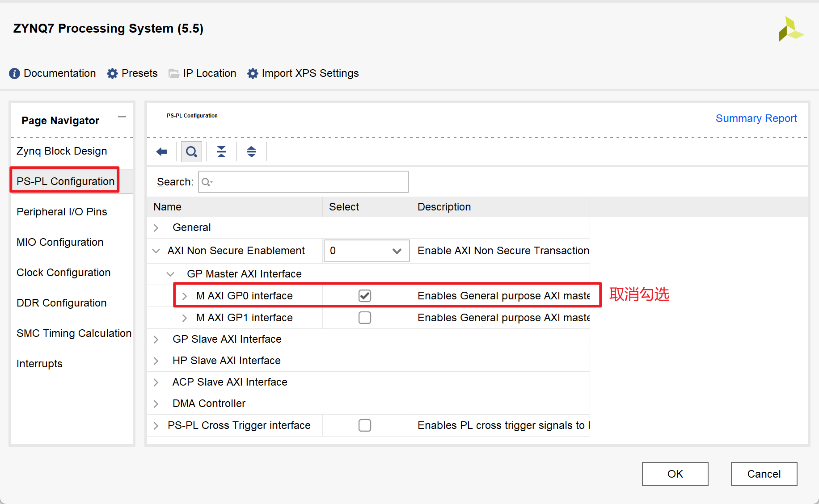Image resolution: width=819 pixels, height=504 pixels.
Task: Open Peripheral I/O Pins page
Action: [62, 212]
